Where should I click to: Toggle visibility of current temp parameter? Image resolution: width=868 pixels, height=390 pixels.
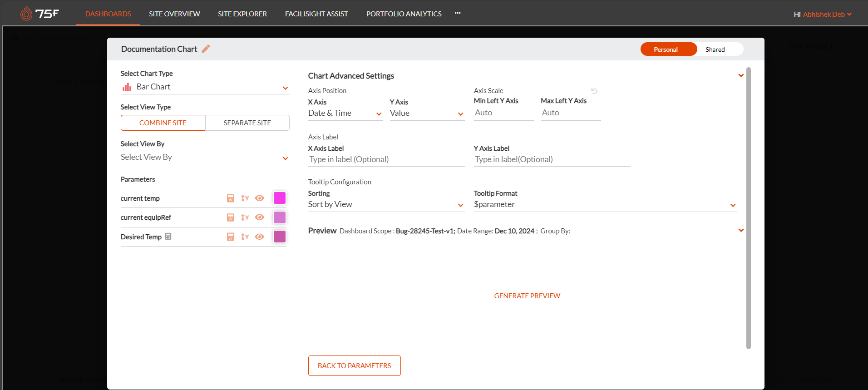click(x=260, y=198)
